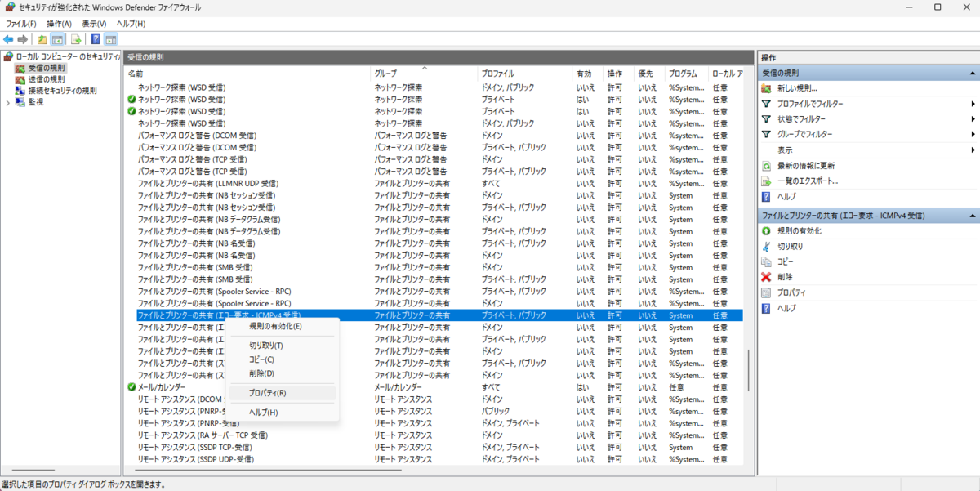Screen dimensions: 980x491
Task: Select the リモート アシスタンス (RA サーバー TCP 受信) row
Action: [x=434, y=435]
